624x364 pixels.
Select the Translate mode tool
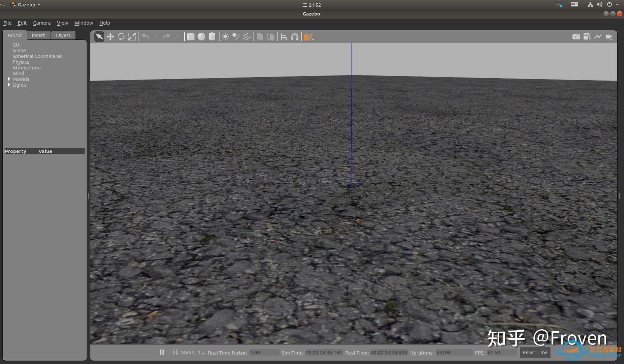(110, 37)
